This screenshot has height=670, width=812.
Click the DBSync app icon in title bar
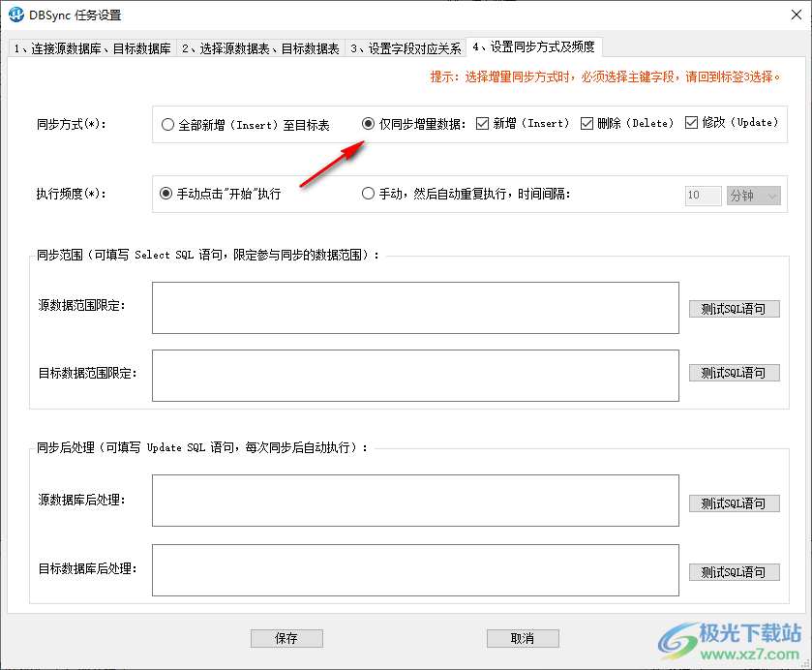tap(16, 15)
